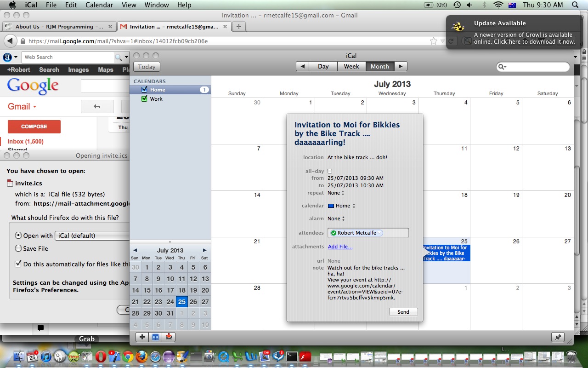Open the Calendar menu in menu bar
Image resolution: width=588 pixels, height=368 pixels.
[x=99, y=5]
